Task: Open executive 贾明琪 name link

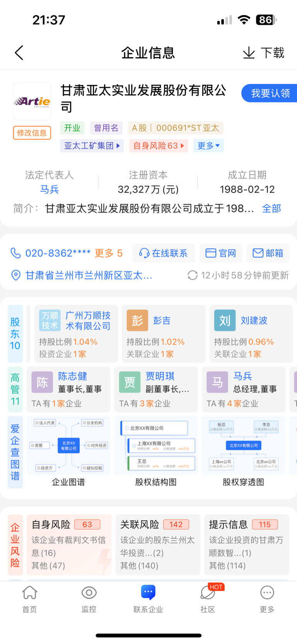Action: coord(160,376)
